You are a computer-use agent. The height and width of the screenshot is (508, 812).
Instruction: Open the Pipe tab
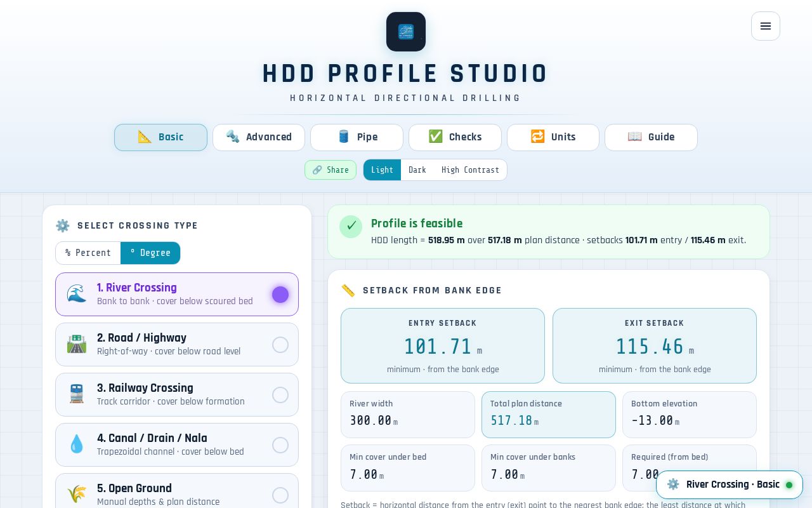(x=357, y=137)
